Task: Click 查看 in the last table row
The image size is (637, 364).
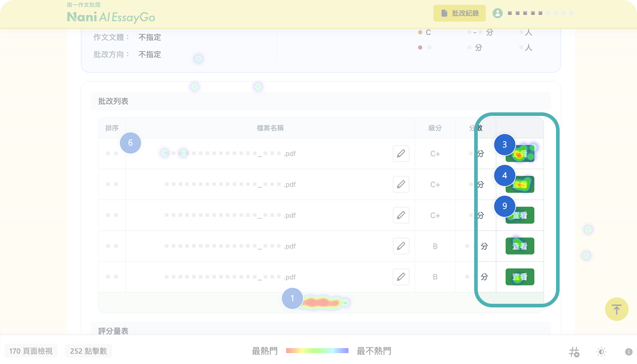Action: [x=520, y=277]
